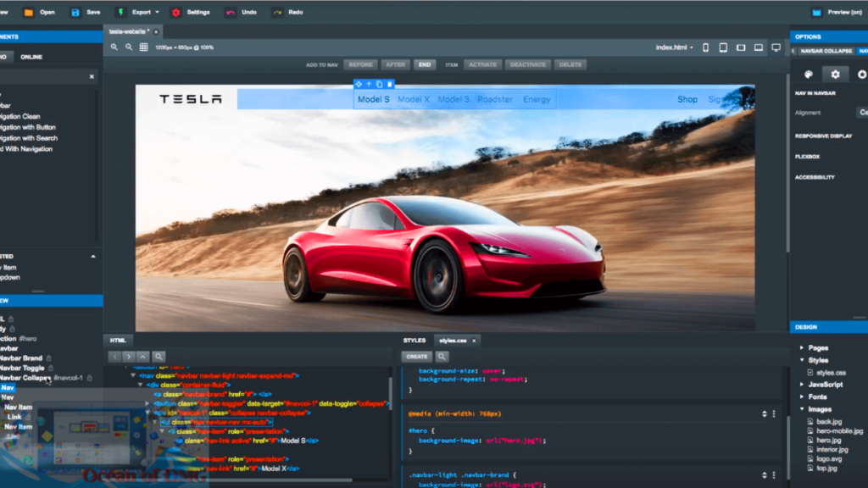Image resolution: width=868 pixels, height=488 pixels.
Task: Expand the JavaScript folder in Design panel
Action: click(x=802, y=385)
